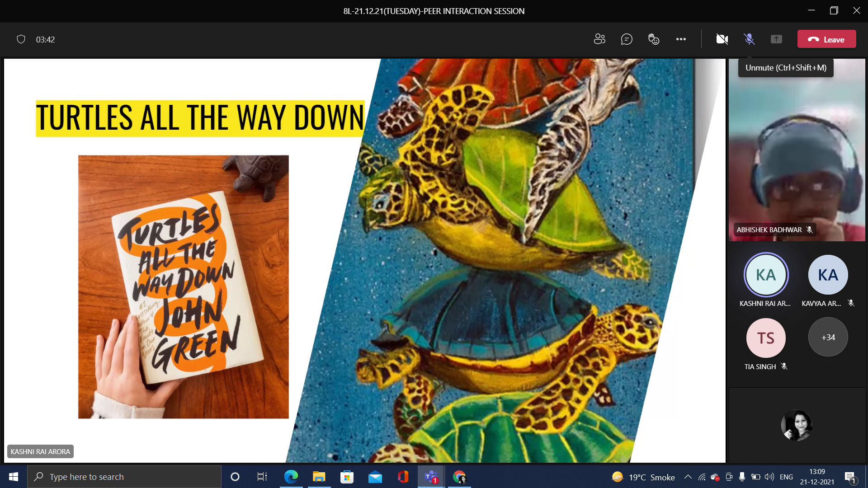The height and width of the screenshot is (488, 868).
Task: Open the participants panel
Action: point(599,39)
